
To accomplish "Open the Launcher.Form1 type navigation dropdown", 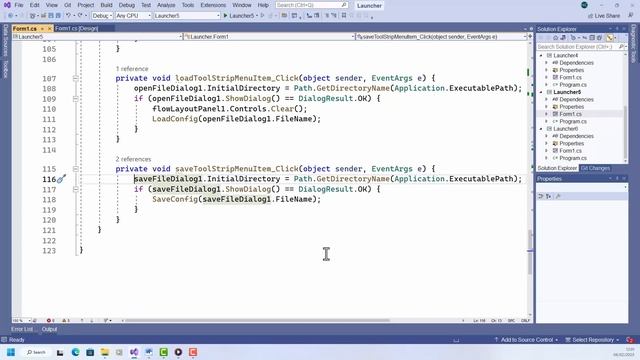I will 269,37.
